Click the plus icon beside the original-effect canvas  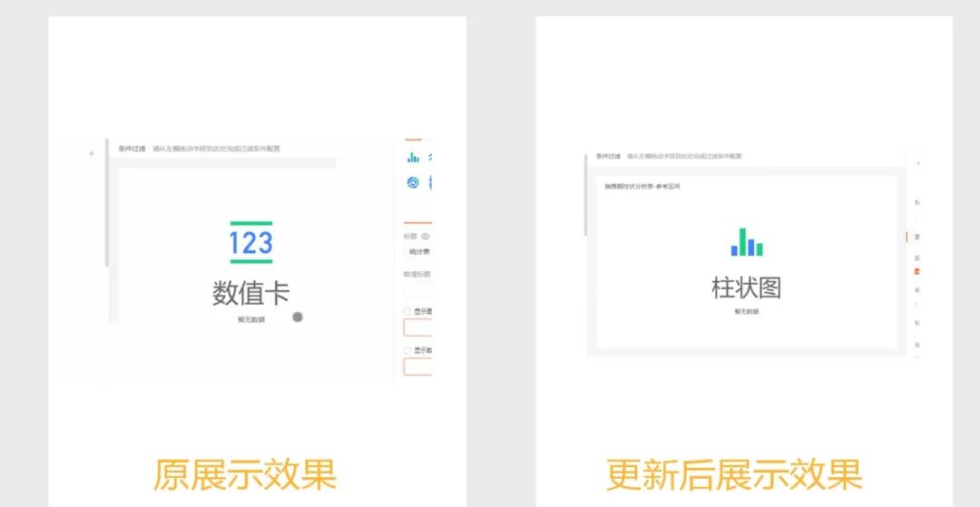point(92,153)
